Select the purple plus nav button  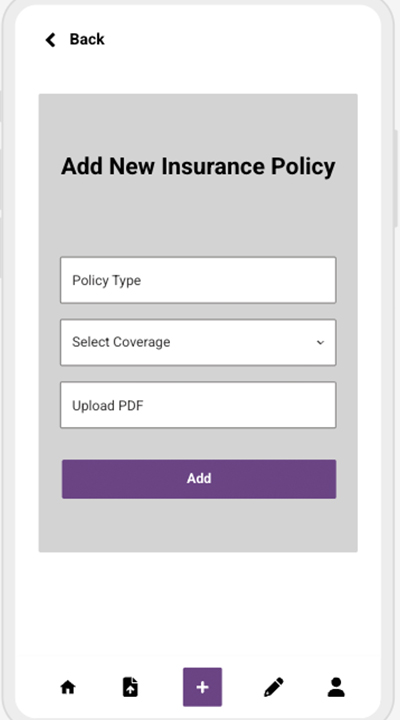tap(203, 687)
